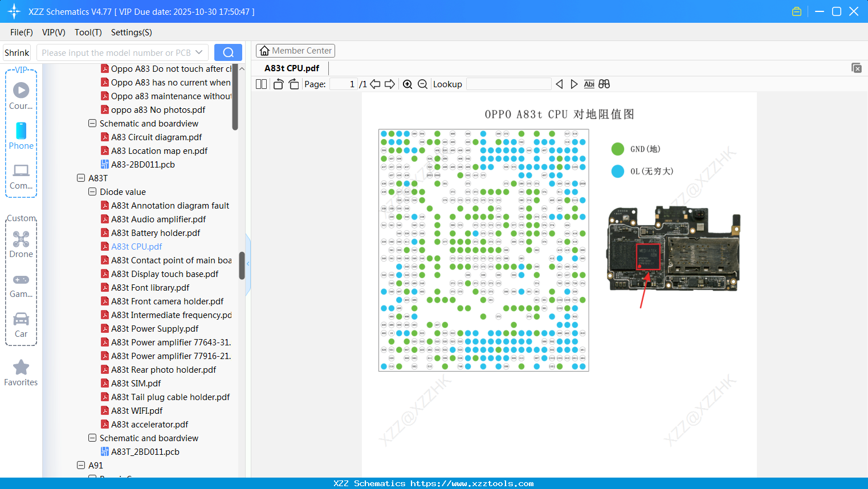Select the Computer category icon
The height and width of the screenshot is (489, 868).
pos(21,176)
